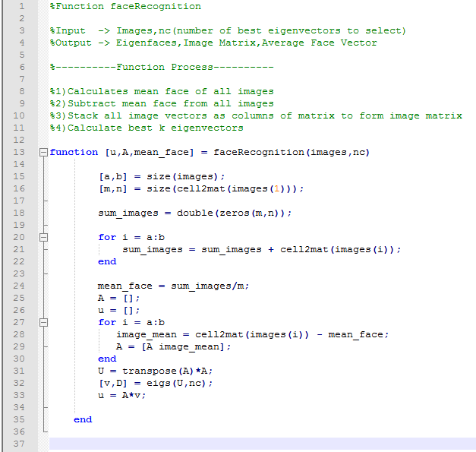Collapse the first for-loop fold on line 20
Image resolution: width=476 pixels, height=452 pixels.
point(44,237)
